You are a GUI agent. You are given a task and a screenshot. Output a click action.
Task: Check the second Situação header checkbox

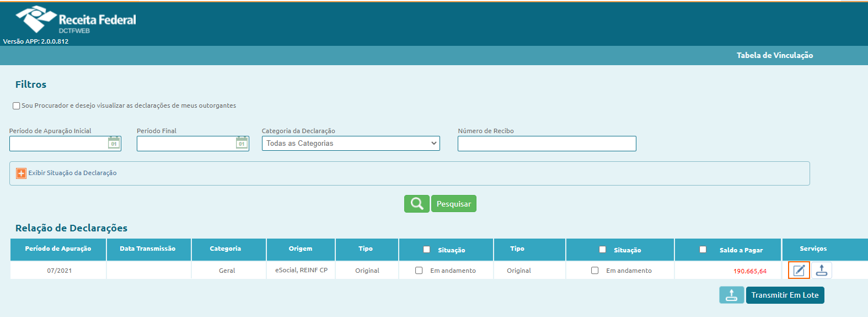click(602, 250)
